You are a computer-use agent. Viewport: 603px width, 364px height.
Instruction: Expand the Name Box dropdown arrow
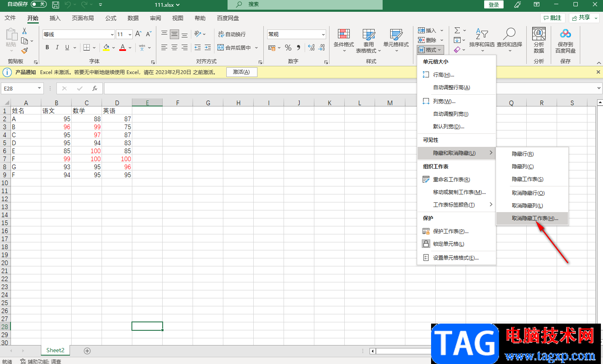40,88
